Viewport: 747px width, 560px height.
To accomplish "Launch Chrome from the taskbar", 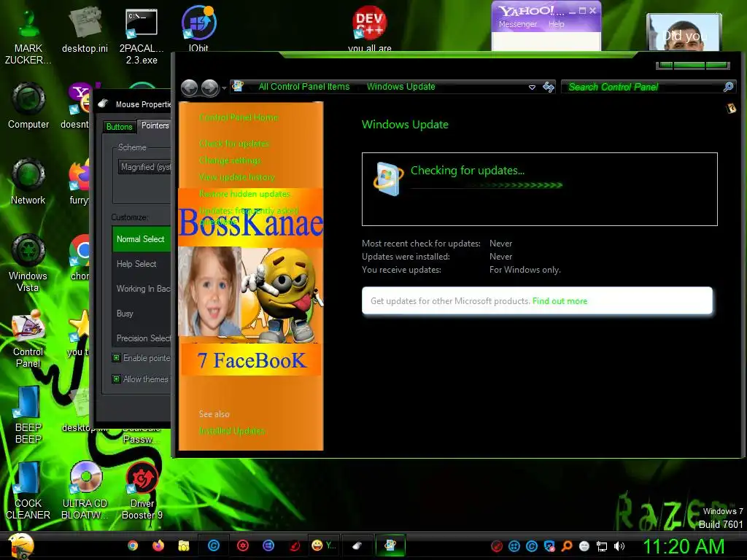I will click(133, 545).
